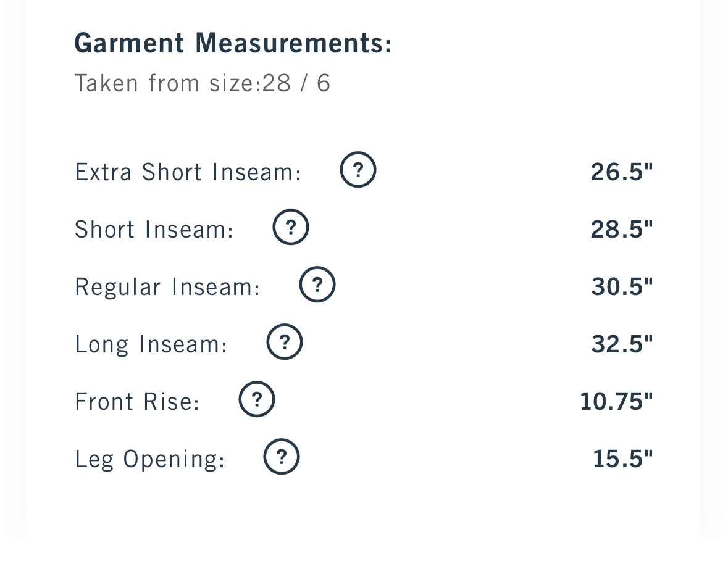Click the Front Rise question mark icon
The width and height of the screenshot is (728, 561).
[257, 399]
